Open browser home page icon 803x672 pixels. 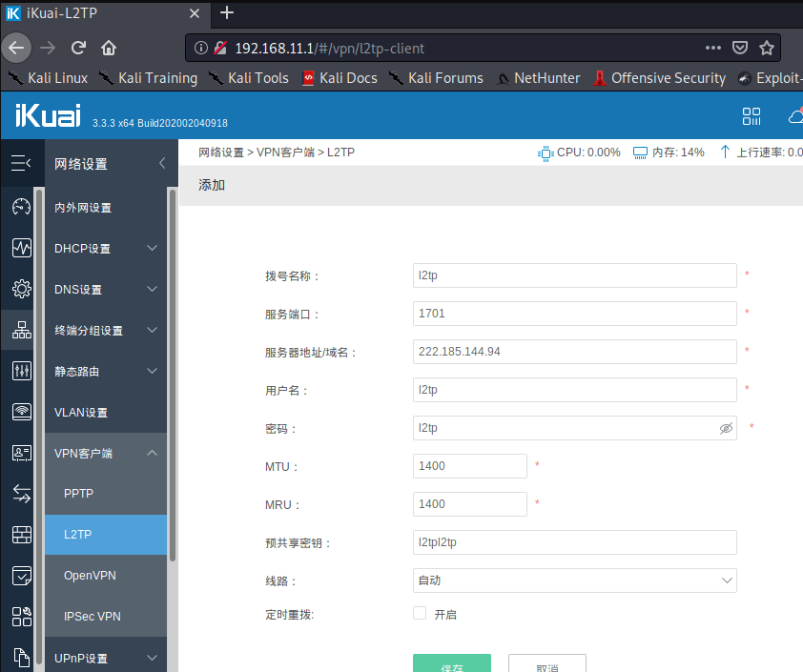[x=109, y=48]
